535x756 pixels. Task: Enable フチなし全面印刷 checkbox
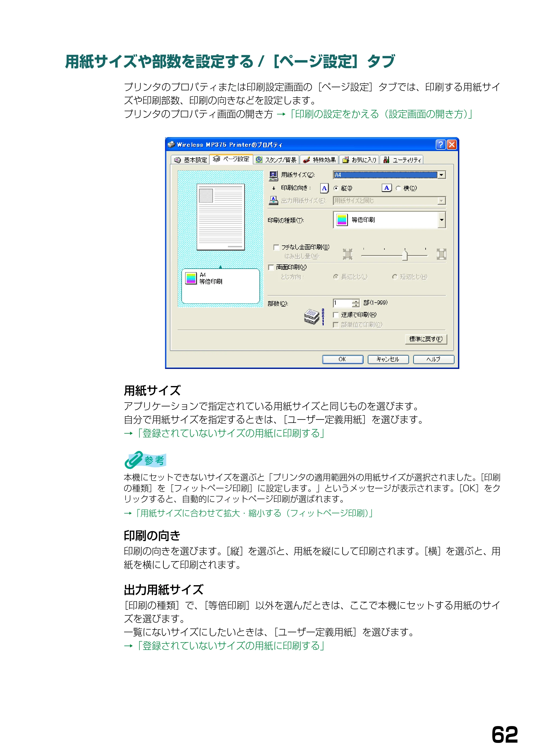pos(276,247)
